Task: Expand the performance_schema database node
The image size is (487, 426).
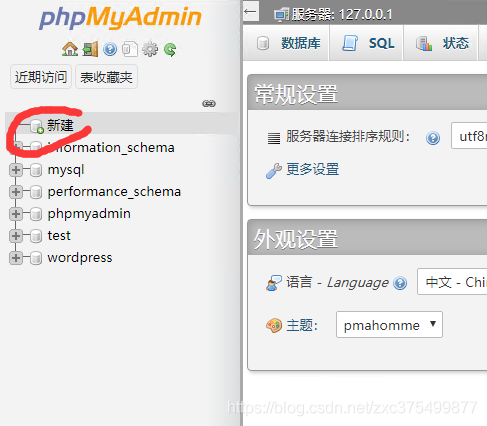Action: pyautogui.click(x=16, y=192)
